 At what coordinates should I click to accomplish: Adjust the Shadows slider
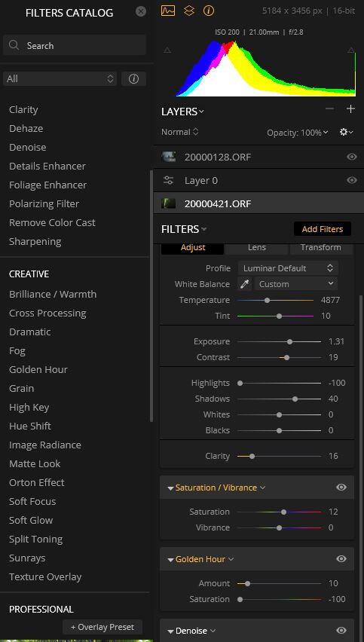point(280,399)
